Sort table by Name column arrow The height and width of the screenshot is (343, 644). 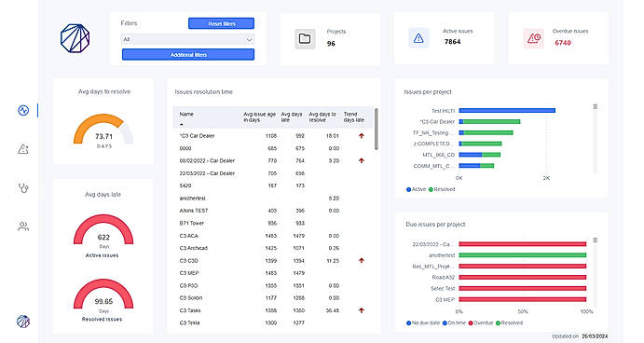click(182, 124)
